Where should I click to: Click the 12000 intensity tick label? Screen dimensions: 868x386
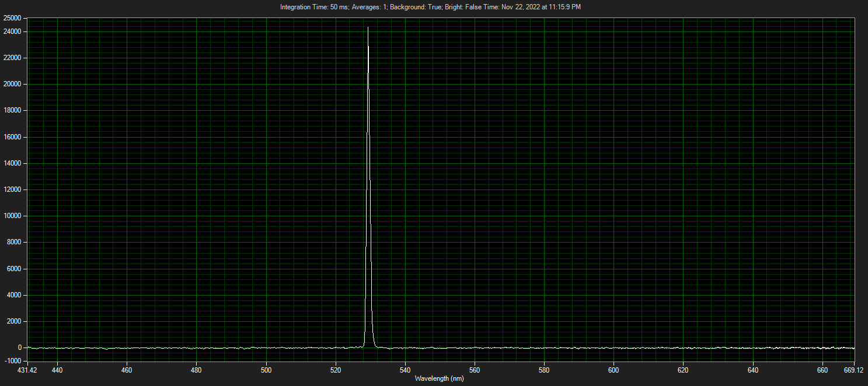(12, 190)
